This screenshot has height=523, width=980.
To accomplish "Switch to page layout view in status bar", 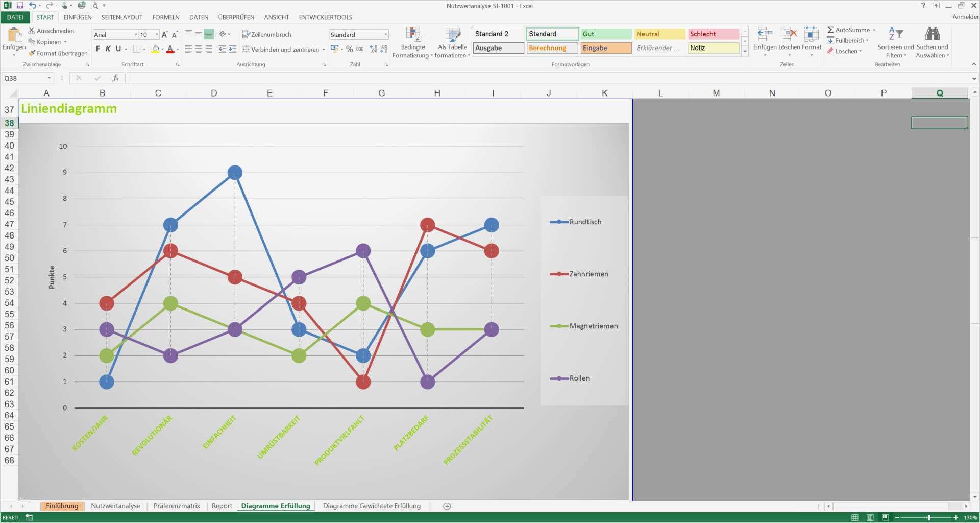I will (870, 518).
